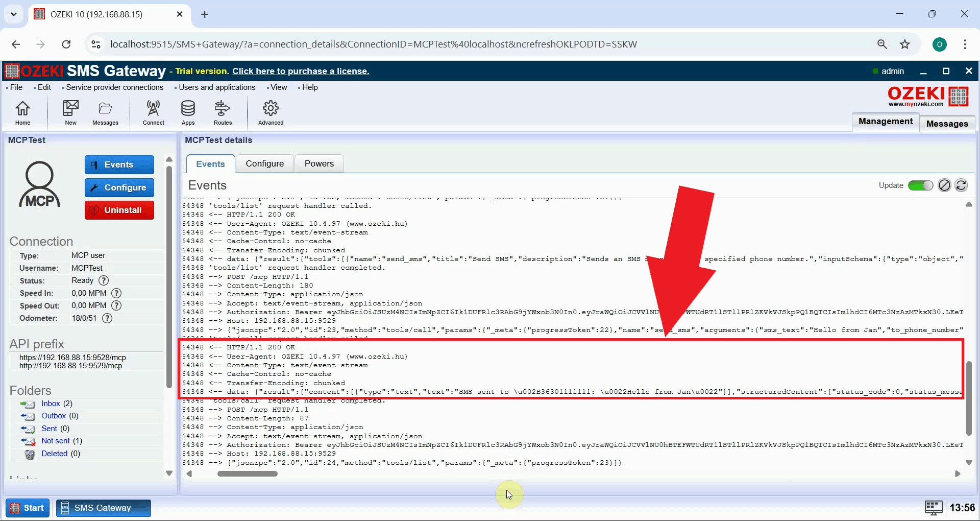Image resolution: width=980 pixels, height=521 pixels.
Task: Open the Home toolbar icon
Action: point(22,113)
